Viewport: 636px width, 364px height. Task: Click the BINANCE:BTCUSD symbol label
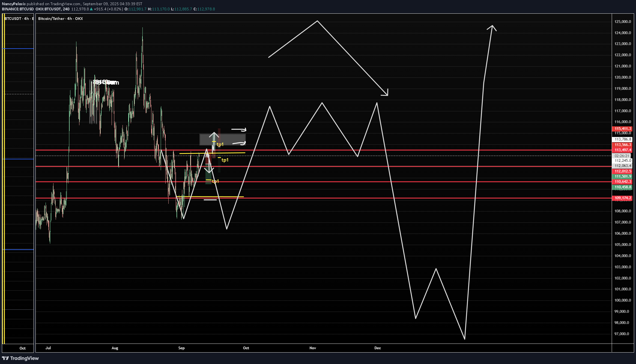pos(18,9)
